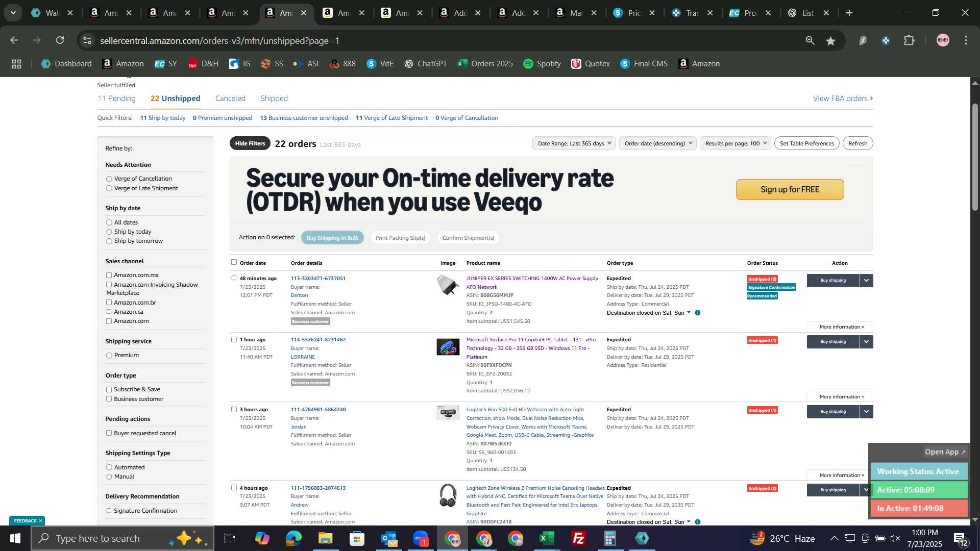Open the browser zoom magnifier icon
Image resolution: width=980 pixels, height=551 pixels.
click(x=810, y=40)
